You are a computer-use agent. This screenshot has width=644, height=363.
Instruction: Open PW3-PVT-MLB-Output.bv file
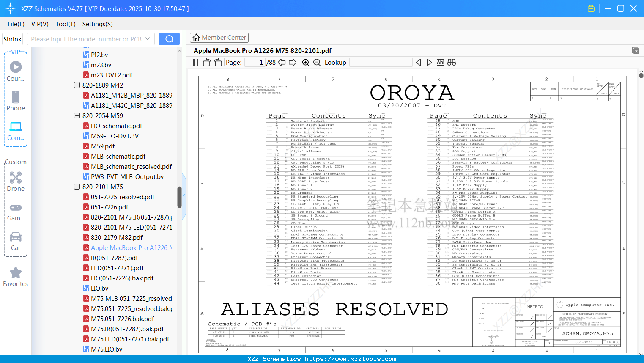[127, 176]
